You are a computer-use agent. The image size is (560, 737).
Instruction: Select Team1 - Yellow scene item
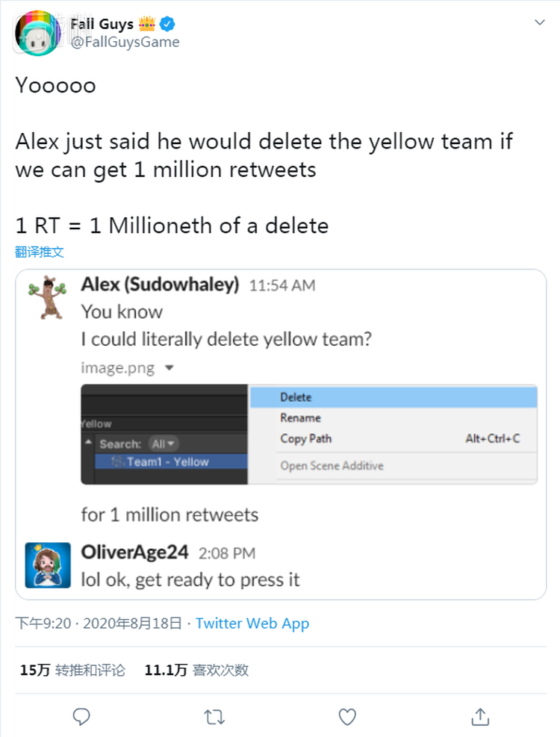(x=167, y=462)
